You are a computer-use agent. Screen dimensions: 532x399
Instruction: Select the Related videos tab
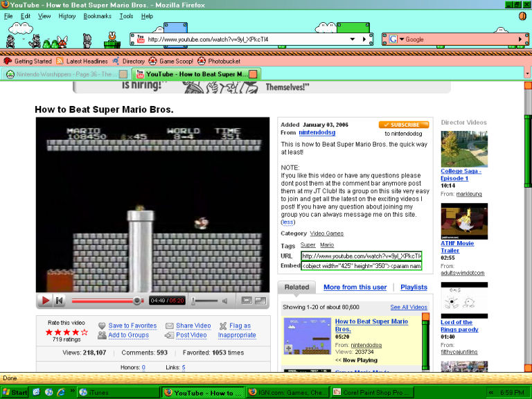coord(296,287)
